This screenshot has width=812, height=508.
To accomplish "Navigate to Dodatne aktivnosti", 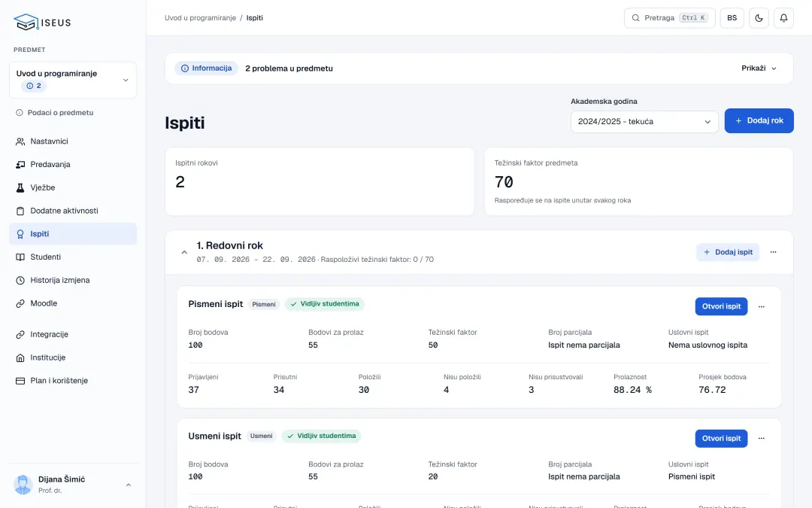I will tap(73, 211).
